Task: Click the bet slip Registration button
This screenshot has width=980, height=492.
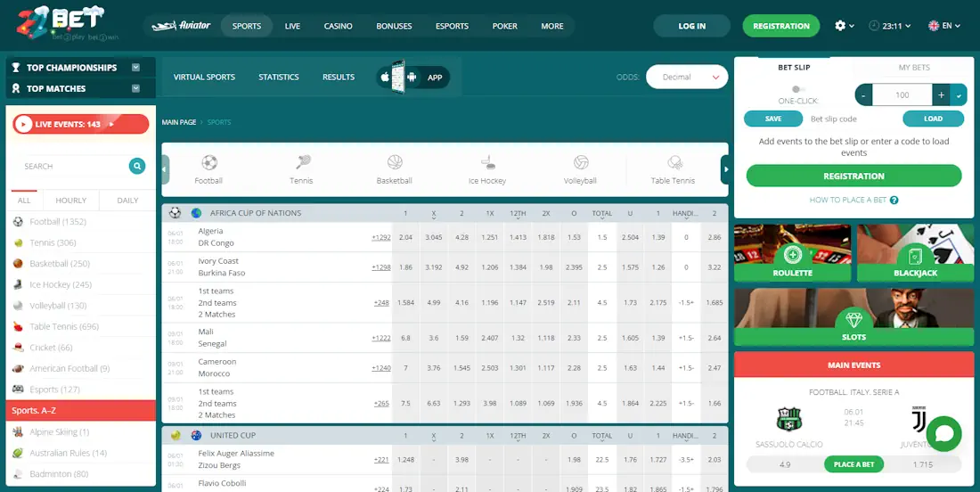Action: (x=853, y=176)
